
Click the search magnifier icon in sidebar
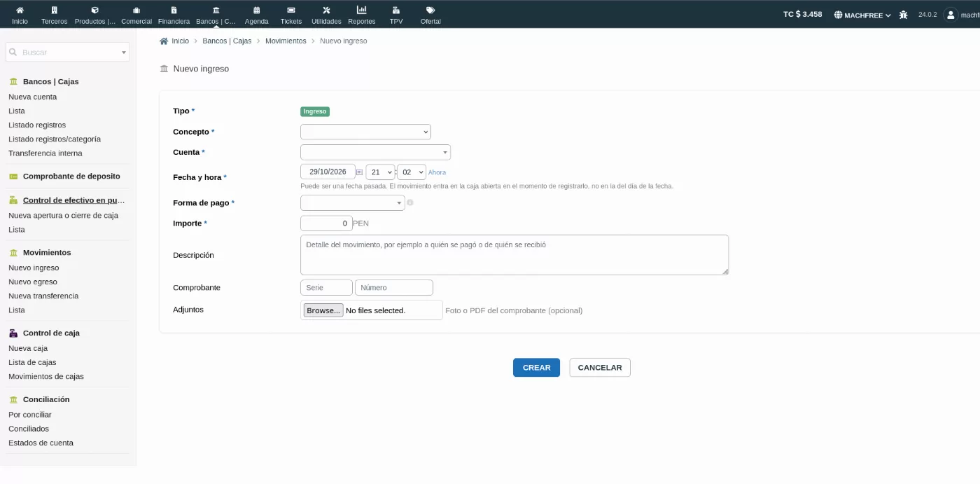point(13,52)
